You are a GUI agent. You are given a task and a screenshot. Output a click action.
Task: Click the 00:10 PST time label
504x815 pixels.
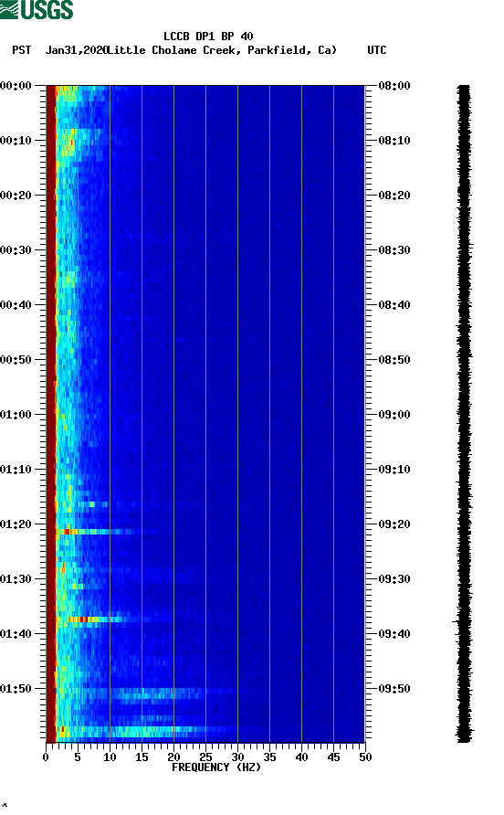(x=16, y=141)
